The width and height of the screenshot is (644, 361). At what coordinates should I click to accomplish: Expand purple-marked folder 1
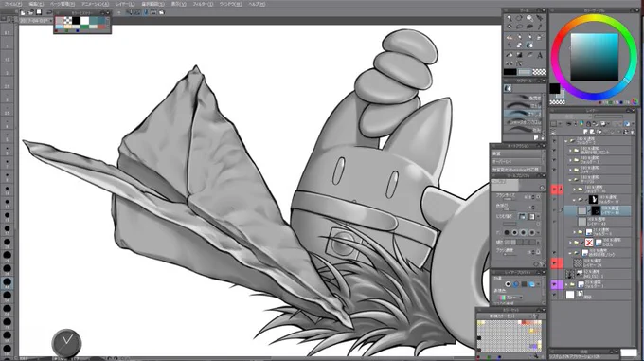click(x=566, y=284)
